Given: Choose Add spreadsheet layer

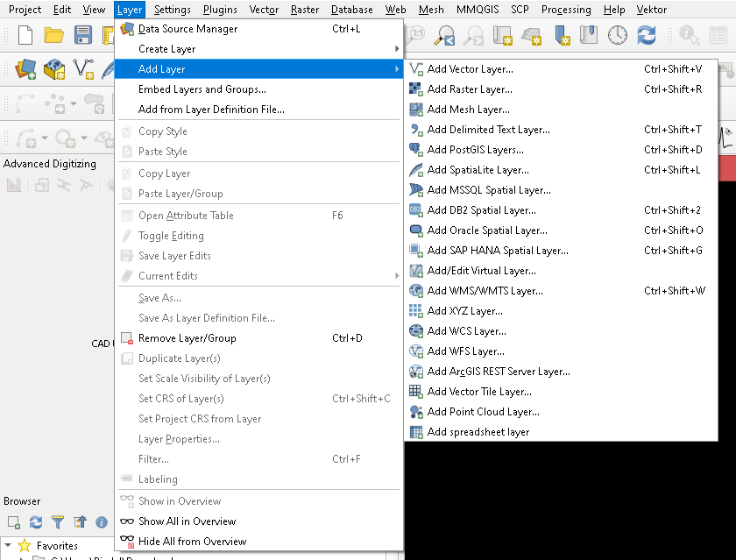Looking at the screenshot, I should [x=561, y=432].
